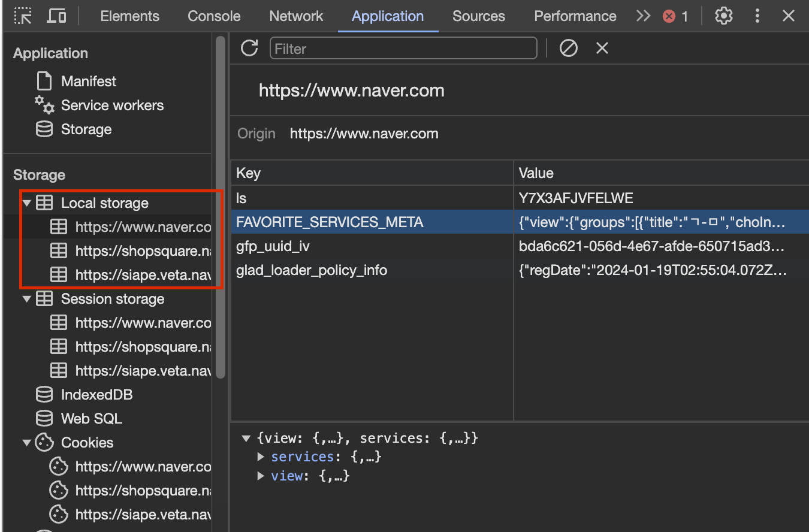Click the Session storage table icon

(44, 299)
